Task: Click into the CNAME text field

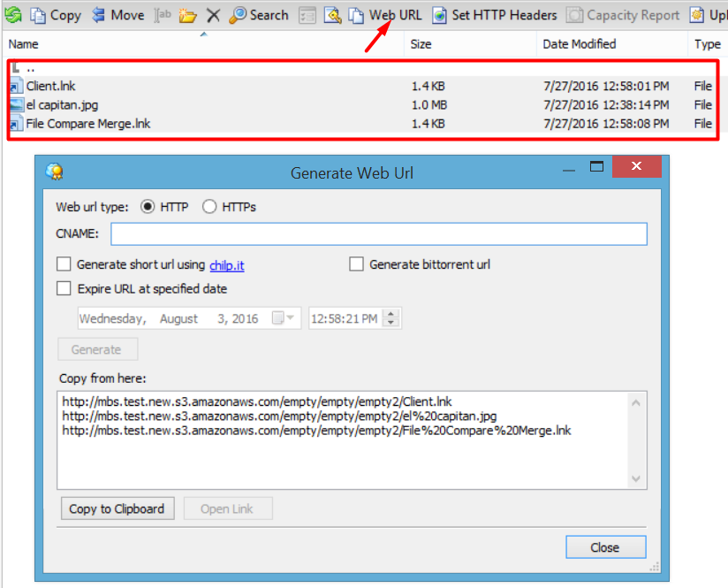Action: [x=378, y=233]
